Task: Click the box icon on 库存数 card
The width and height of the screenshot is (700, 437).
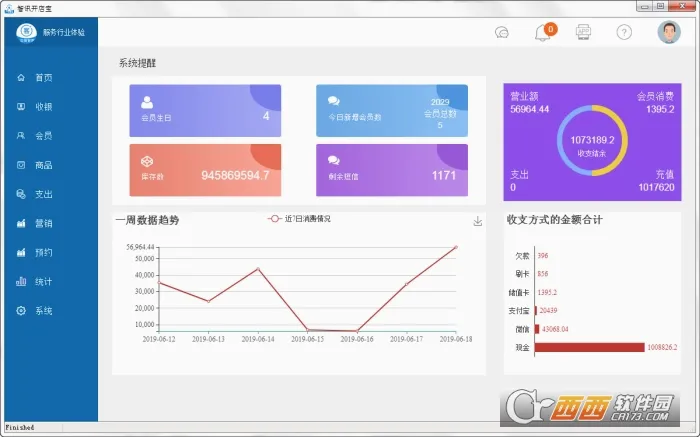Action: click(x=147, y=161)
